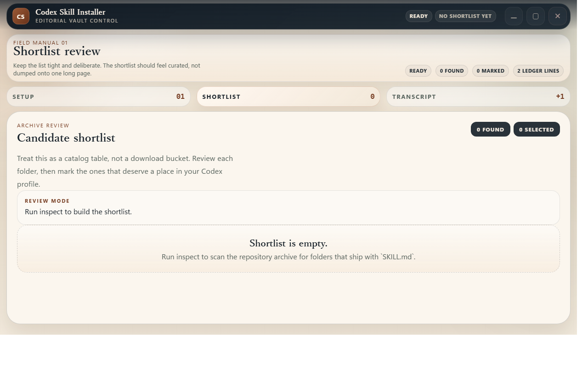Close the Codex Skill Installer window
Viewport: 588px width, 377px height.
(x=557, y=16)
